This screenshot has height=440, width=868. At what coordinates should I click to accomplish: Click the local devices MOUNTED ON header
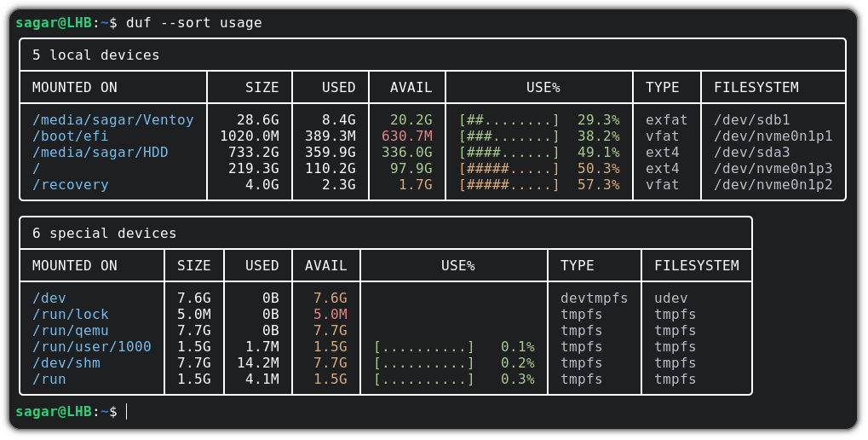(x=75, y=88)
